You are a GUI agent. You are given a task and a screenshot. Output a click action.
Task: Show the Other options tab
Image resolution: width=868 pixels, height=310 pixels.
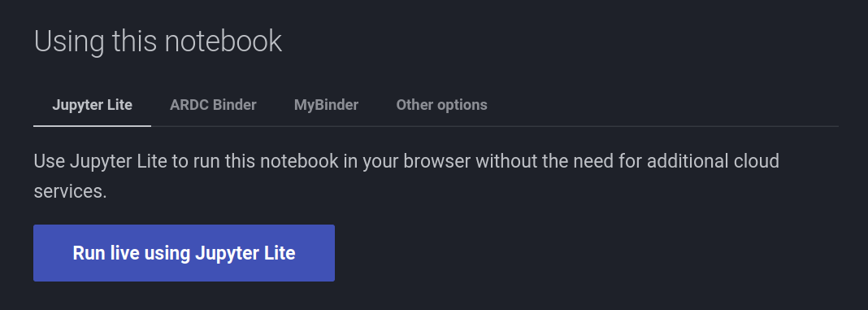click(442, 105)
